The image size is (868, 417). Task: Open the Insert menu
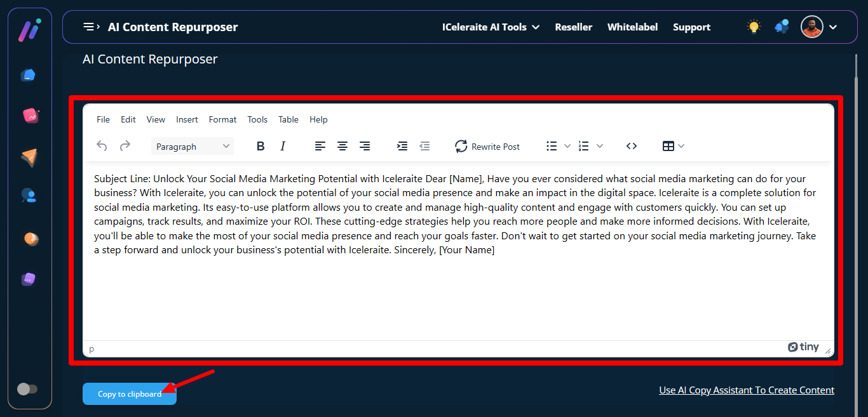[x=187, y=119]
